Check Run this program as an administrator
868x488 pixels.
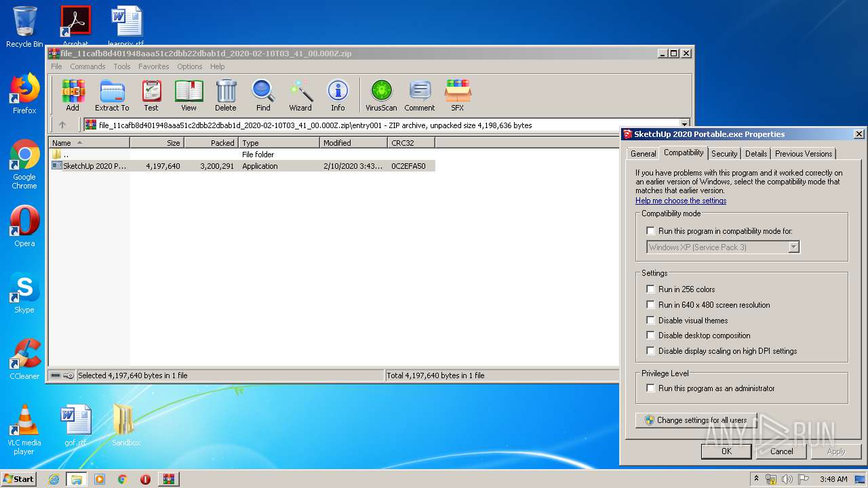(651, 388)
